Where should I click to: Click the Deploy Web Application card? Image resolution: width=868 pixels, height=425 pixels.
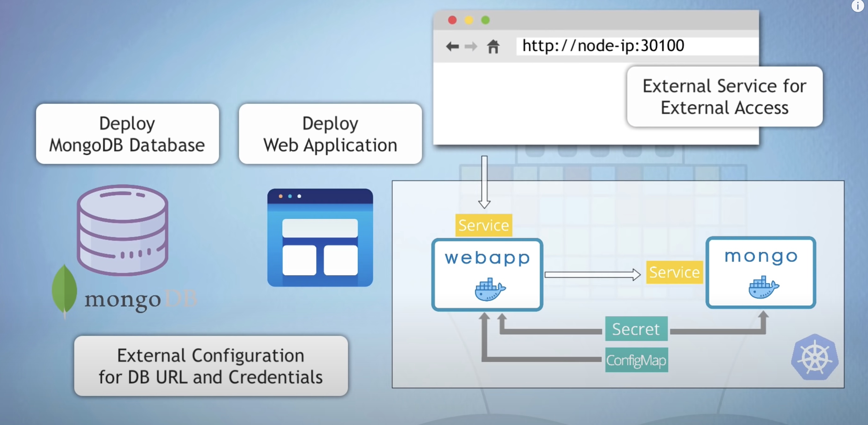(330, 134)
